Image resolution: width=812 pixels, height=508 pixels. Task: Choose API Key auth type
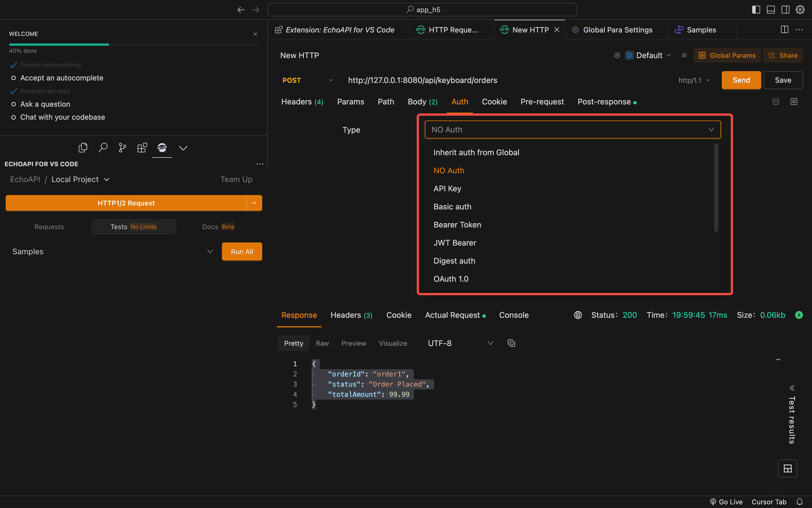tap(447, 189)
